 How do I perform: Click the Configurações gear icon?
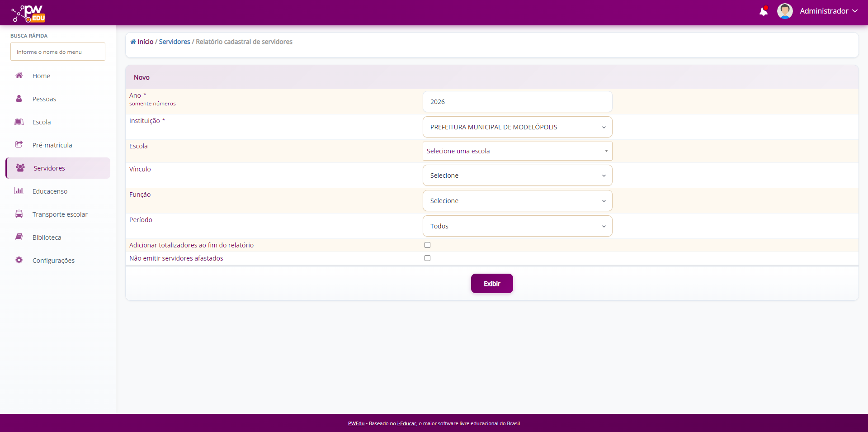pyautogui.click(x=19, y=260)
